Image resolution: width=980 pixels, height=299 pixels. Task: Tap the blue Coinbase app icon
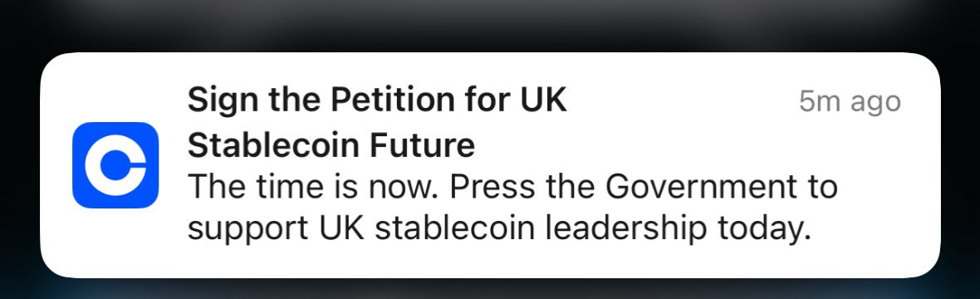[x=115, y=165]
